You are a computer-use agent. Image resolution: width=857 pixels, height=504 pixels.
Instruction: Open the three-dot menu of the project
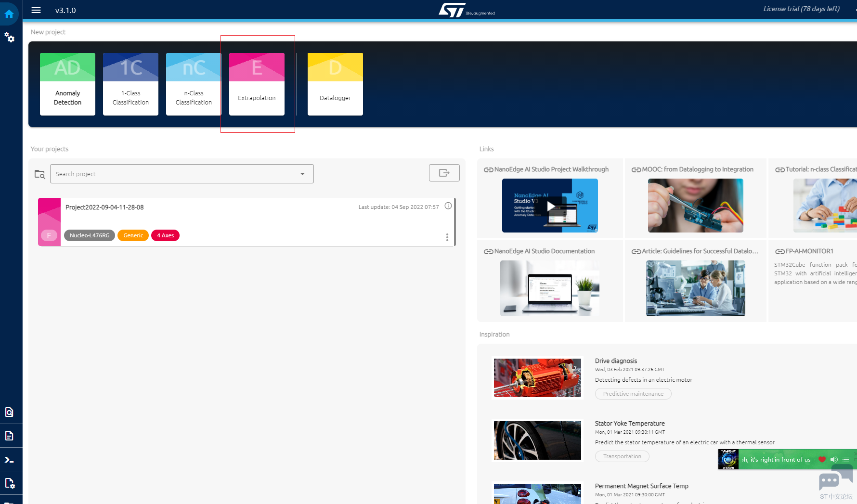pyautogui.click(x=447, y=237)
